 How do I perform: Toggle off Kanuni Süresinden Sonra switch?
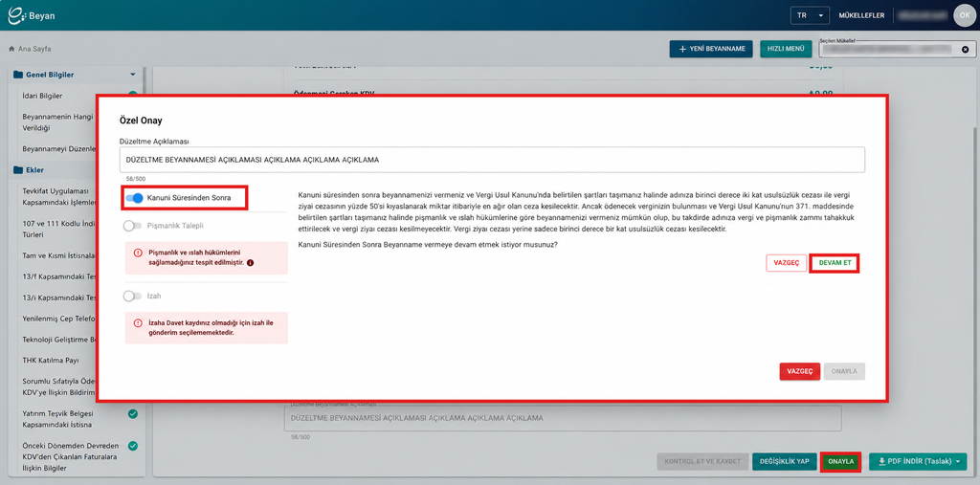point(134,198)
